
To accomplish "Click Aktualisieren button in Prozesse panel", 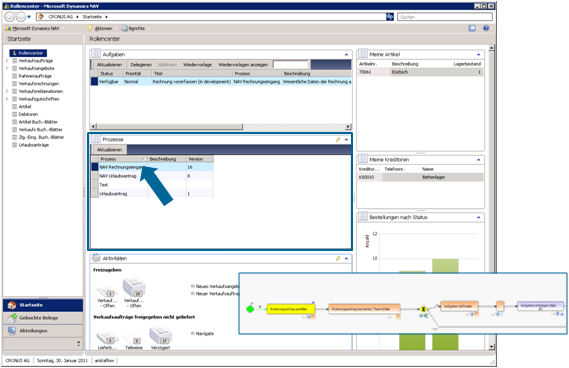I will click(109, 150).
